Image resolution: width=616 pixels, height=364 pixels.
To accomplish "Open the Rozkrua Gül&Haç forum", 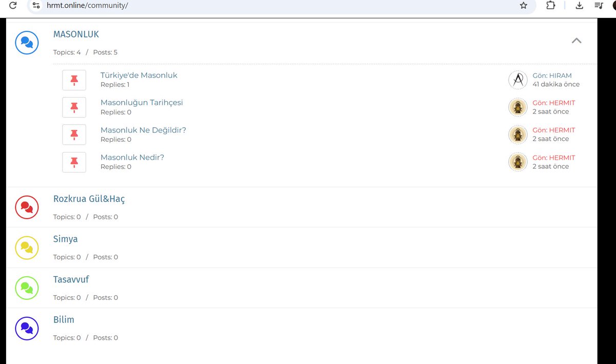I will (x=89, y=199).
